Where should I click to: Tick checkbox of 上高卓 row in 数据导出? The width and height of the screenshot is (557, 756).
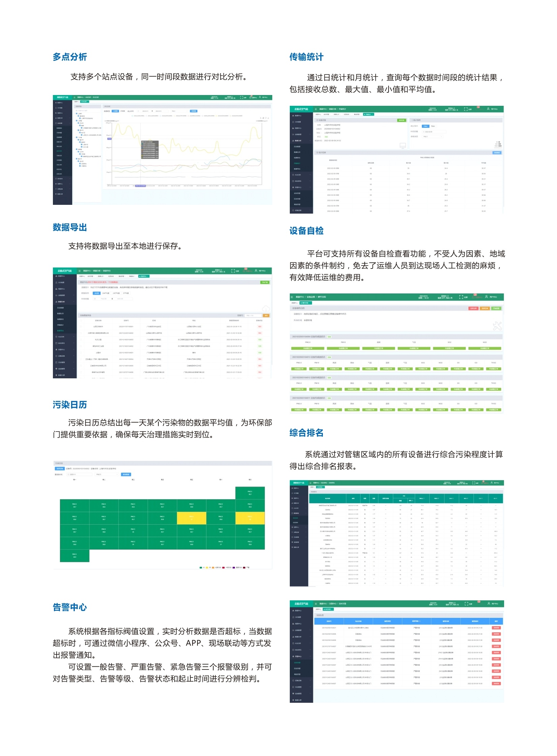[x=81, y=353]
